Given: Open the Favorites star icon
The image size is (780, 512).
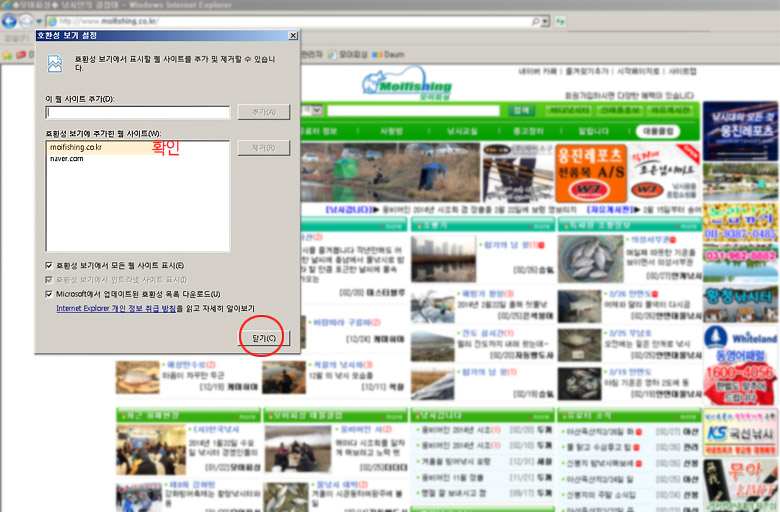Looking at the screenshot, I should tap(7, 55).
